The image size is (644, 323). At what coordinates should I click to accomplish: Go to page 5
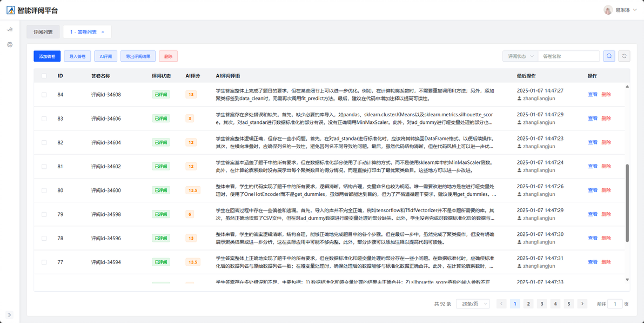pos(568,304)
